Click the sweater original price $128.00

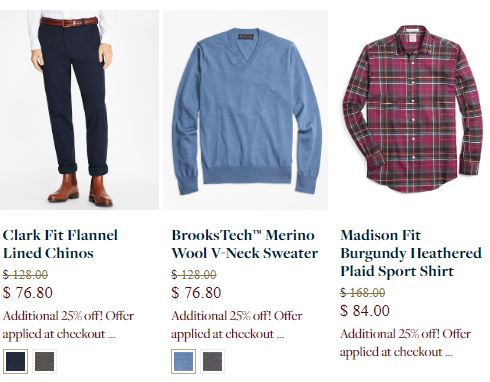[x=194, y=275]
